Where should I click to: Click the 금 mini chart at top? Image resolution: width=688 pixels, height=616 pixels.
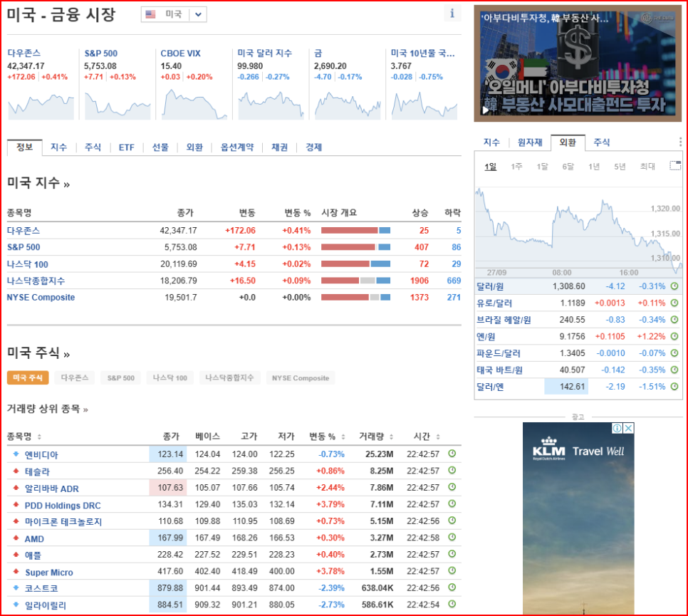[x=348, y=105]
